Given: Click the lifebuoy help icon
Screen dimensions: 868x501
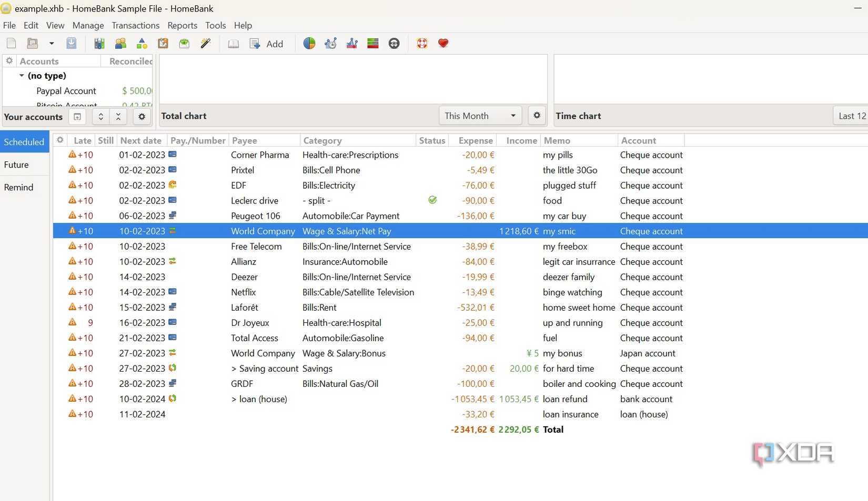Looking at the screenshot, I should tap(422, 44).
